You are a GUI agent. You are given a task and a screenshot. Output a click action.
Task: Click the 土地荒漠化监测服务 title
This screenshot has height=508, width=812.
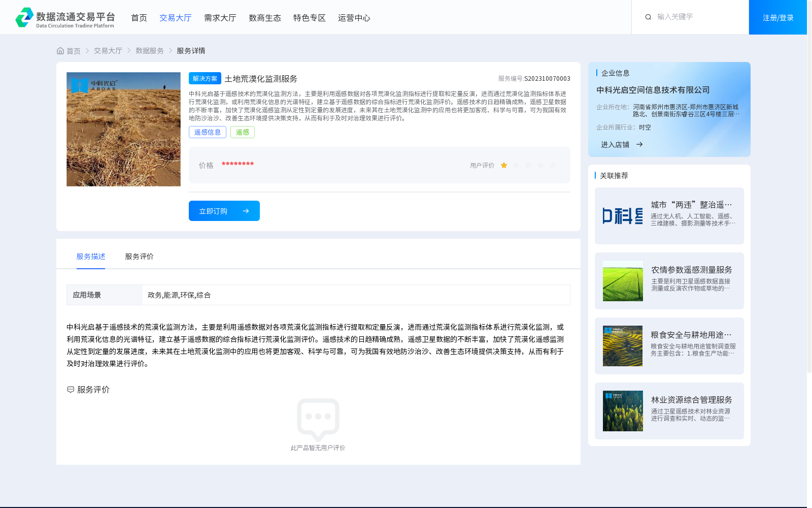tap(261, 79)
